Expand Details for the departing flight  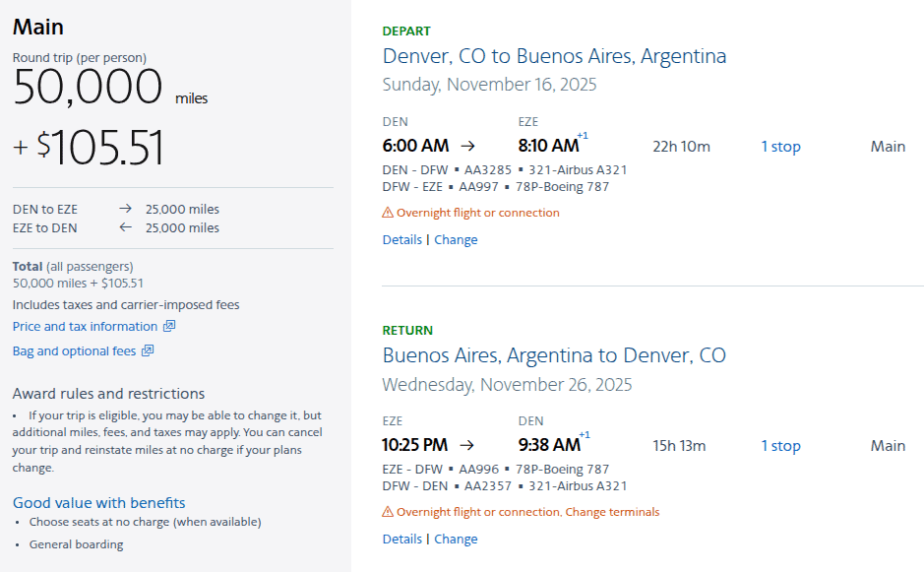[401, 239]
